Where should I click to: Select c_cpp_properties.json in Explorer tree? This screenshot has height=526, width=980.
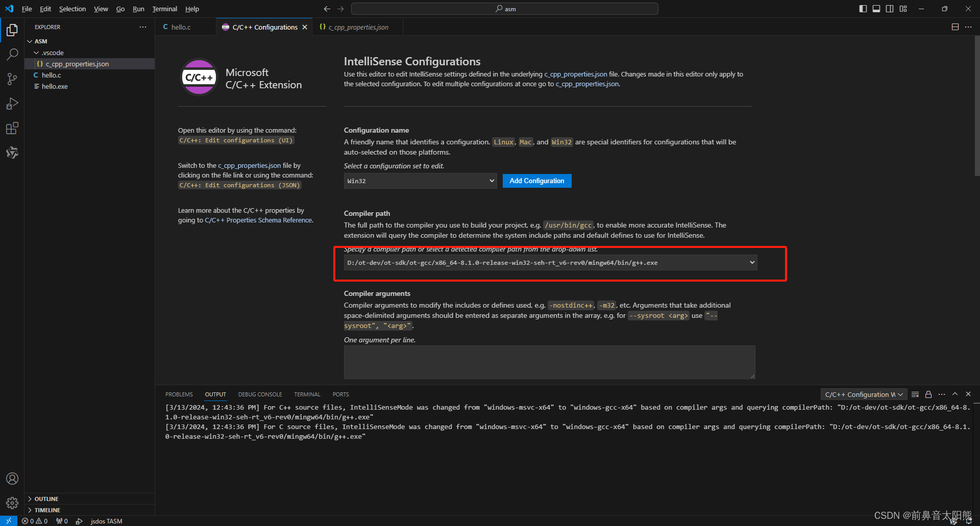(90, 64)
